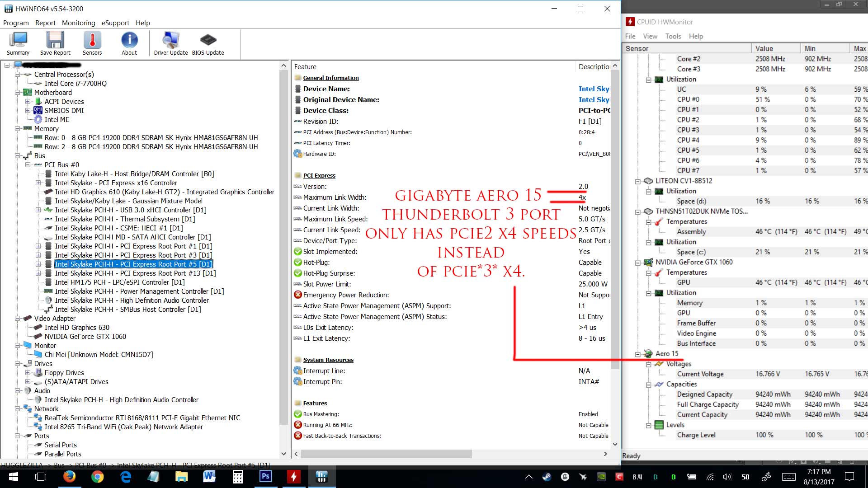The image size is (868, 488).
Task: Click the Min column header in HWMonitor
Action: point(825,48)
